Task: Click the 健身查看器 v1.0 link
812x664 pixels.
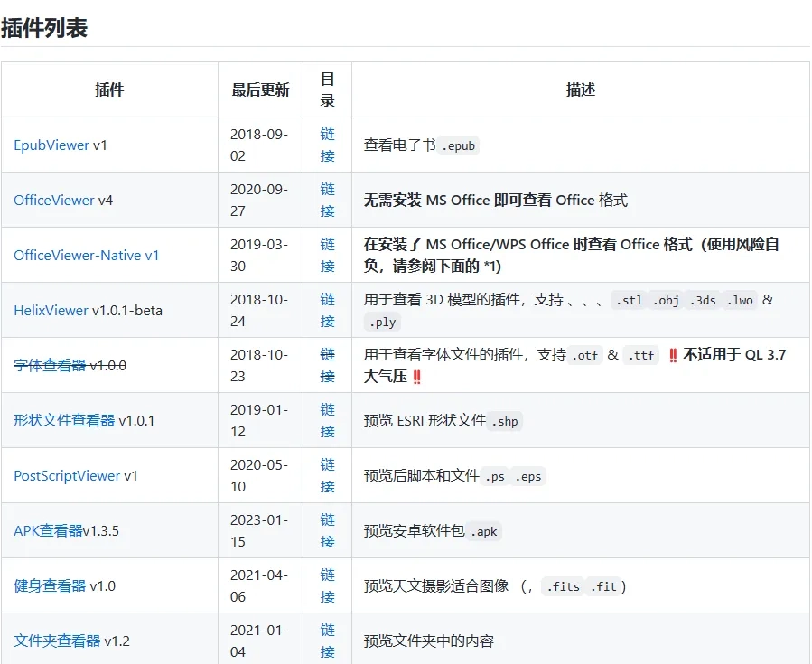Action: pos(47,585)
